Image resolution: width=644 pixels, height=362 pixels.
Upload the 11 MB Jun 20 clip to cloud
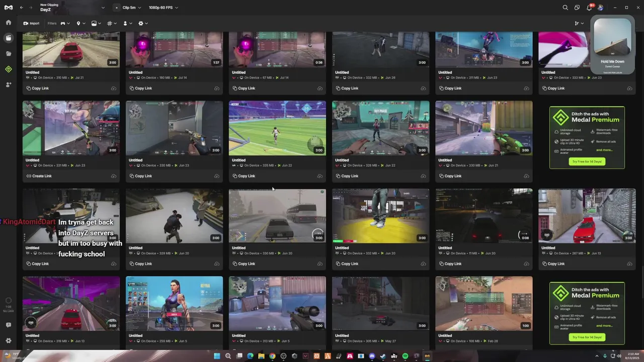(526, 264)
